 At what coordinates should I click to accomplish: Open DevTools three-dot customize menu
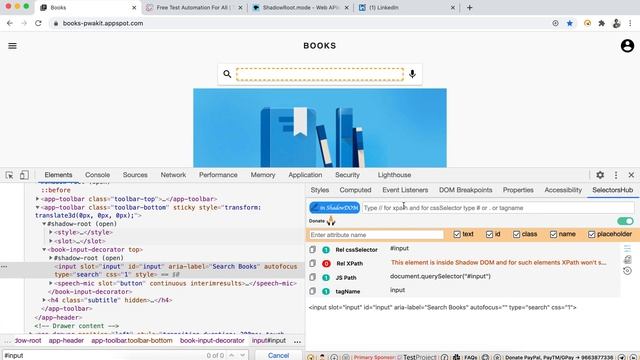(x=616, y=175)
